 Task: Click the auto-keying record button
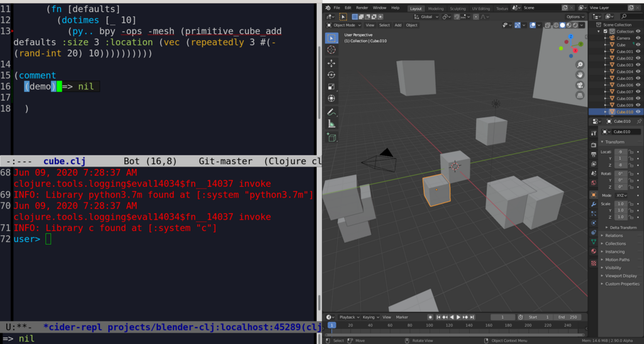coord(430,318)
